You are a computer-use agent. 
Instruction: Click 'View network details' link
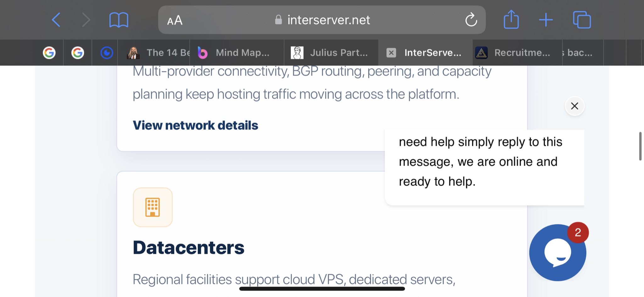coord(195,125)
